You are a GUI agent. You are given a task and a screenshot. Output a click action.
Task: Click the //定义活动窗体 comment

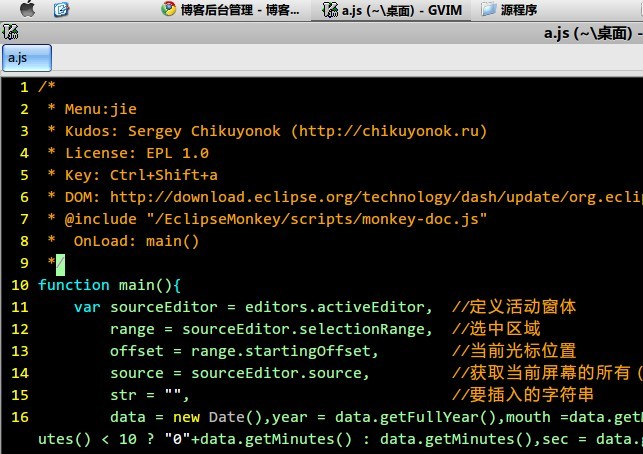pyautogui.click(x=514, y=307)
